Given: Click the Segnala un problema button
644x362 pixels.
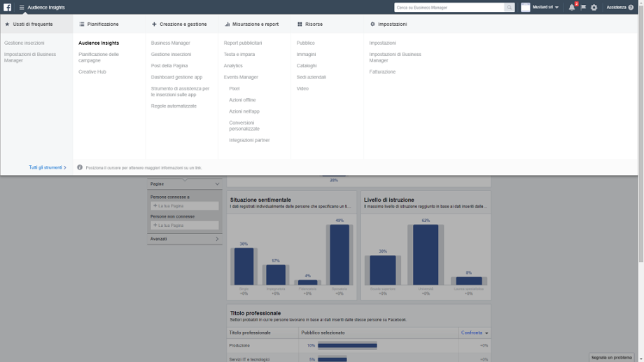Looking at the screenshot, I should coord(611,358).
